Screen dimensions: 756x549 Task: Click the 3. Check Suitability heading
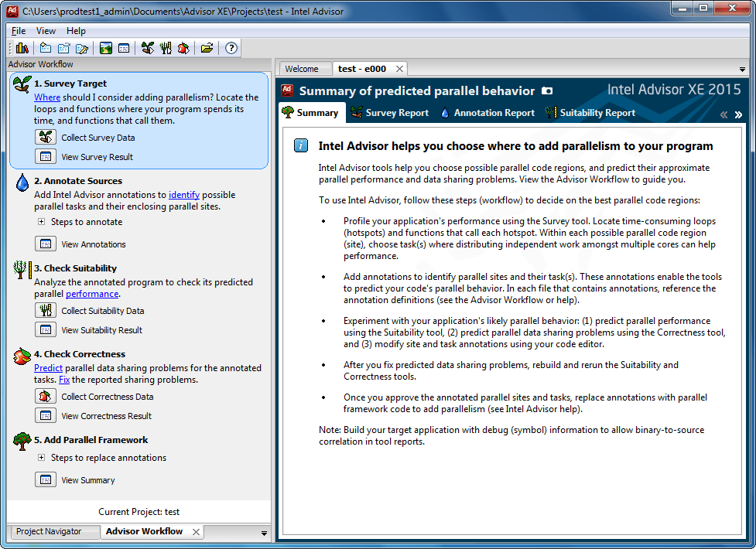[75, 268]
